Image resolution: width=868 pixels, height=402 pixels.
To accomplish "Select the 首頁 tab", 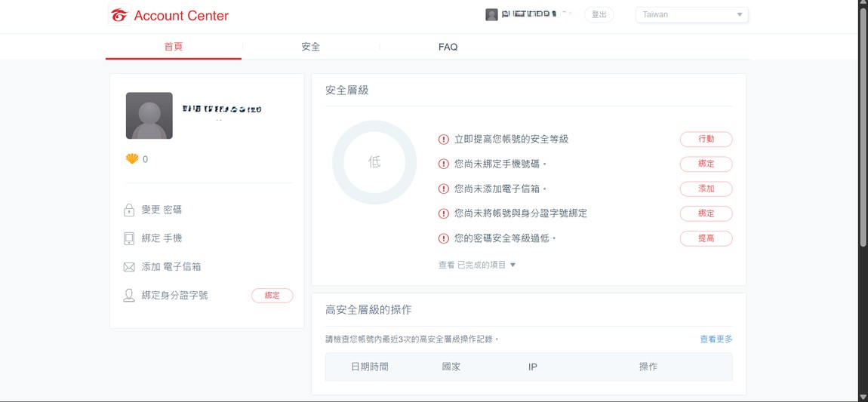I will (174, 47).
